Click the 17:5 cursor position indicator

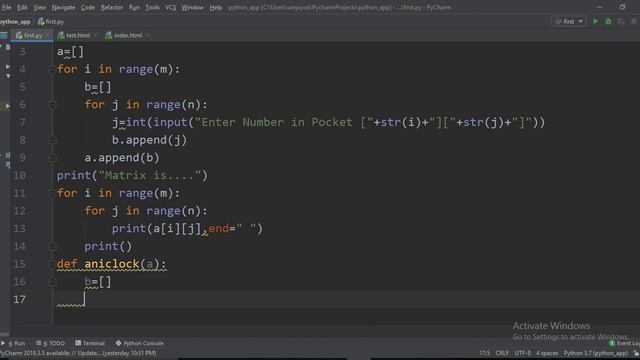point(484,353)
